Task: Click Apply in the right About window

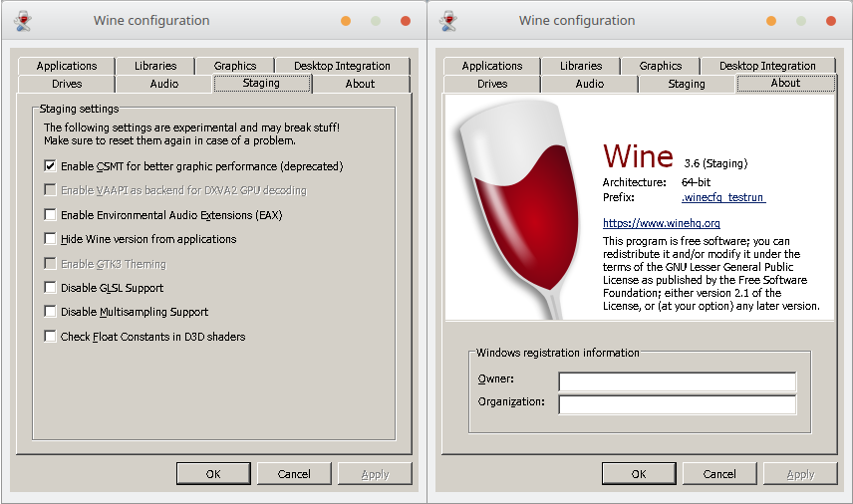Action: click(800, 473)
